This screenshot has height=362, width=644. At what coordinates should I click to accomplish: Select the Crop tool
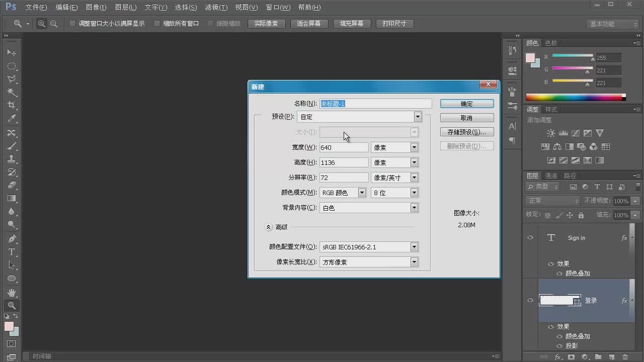click(12, 106)
